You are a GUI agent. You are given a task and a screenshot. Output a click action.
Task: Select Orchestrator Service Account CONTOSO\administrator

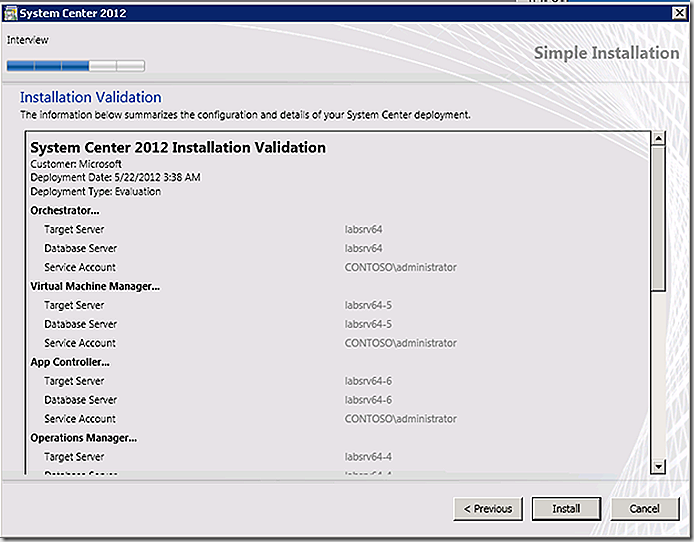pos(401,267)
